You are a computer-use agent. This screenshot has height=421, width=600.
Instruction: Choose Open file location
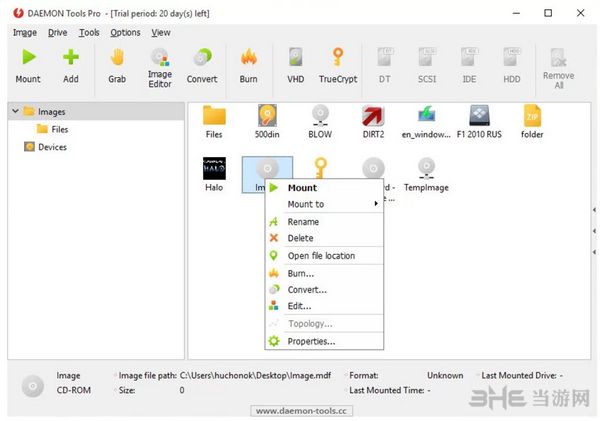(324, 256)
